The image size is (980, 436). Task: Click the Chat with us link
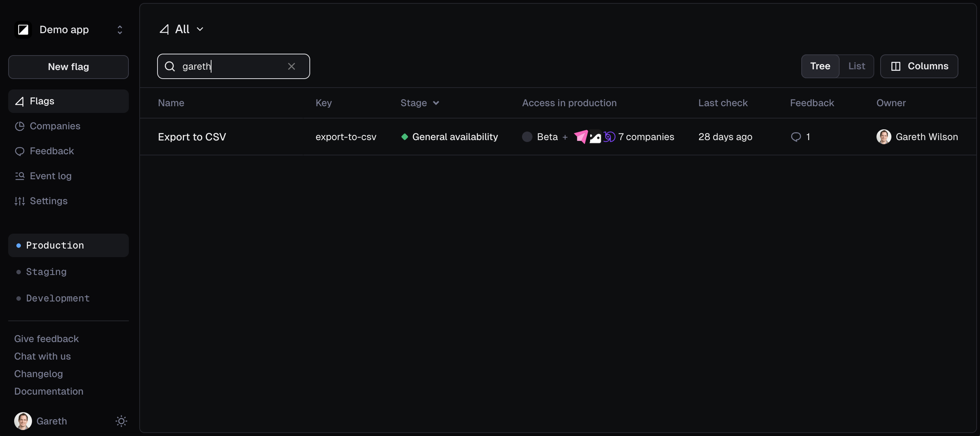(42, 356)
